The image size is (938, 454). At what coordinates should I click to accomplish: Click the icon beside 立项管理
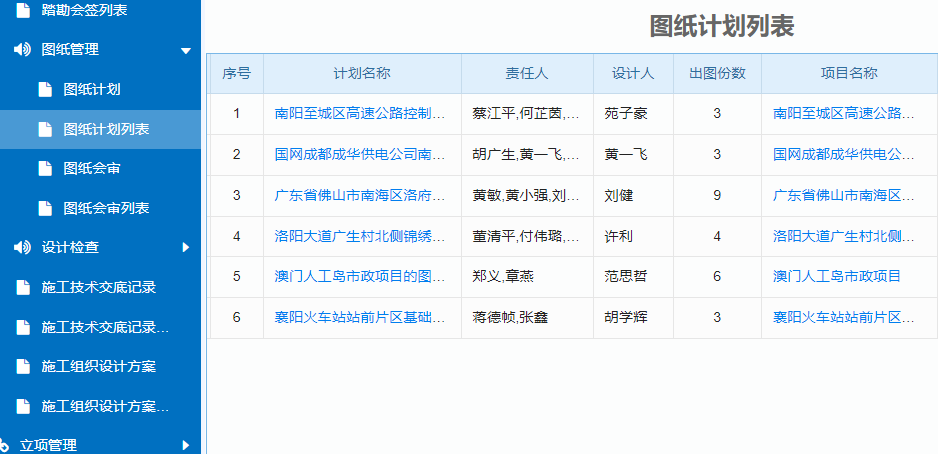pos(6,445)
